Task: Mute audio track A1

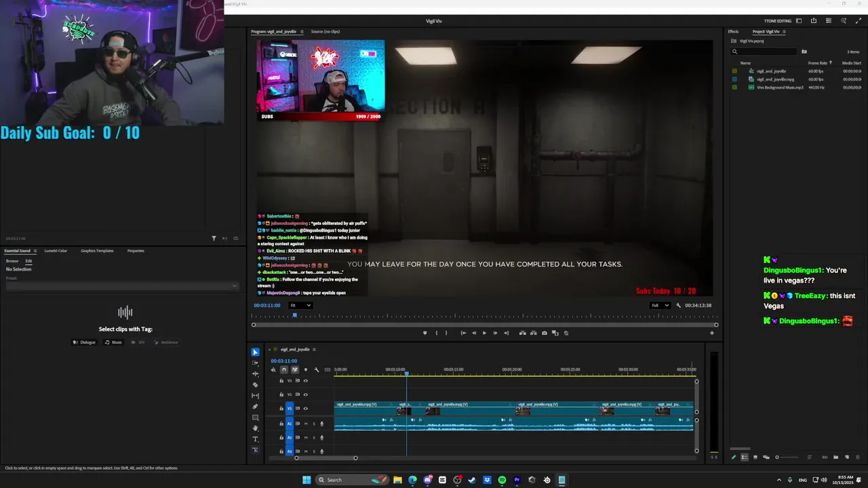Action: pyautogui.click(x=306, y=424)
